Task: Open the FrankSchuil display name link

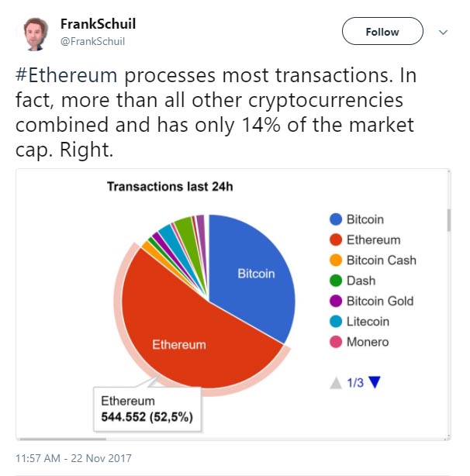Action: (x=98, y=24)
